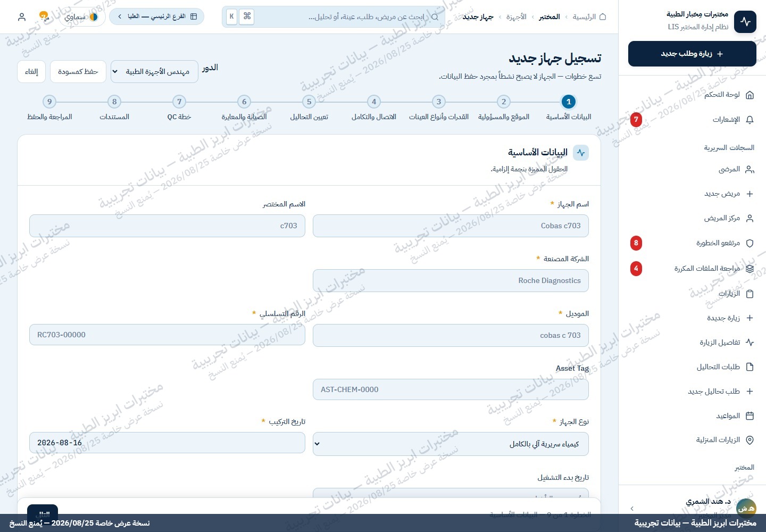This screenshot has height=532, width=766.
Task: Expand the user menu chevron beside د. هند الشمري
Action: point(632,509)
